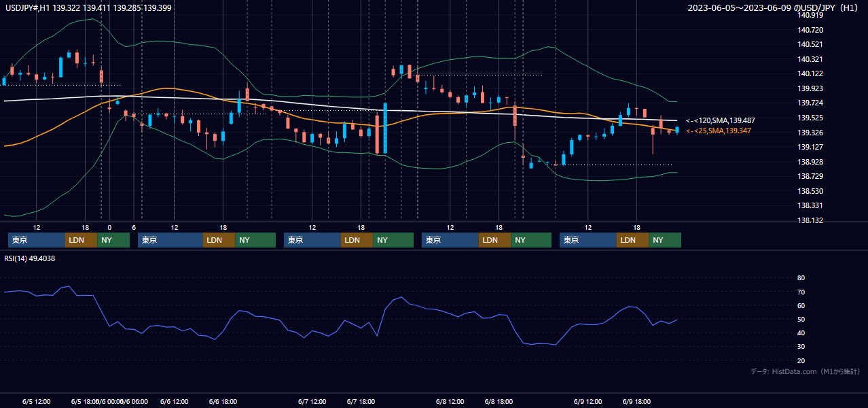The height and width of the screenshot is (408, 868).
Task: Click the RSI axis level 20
Action: (801, 361)
